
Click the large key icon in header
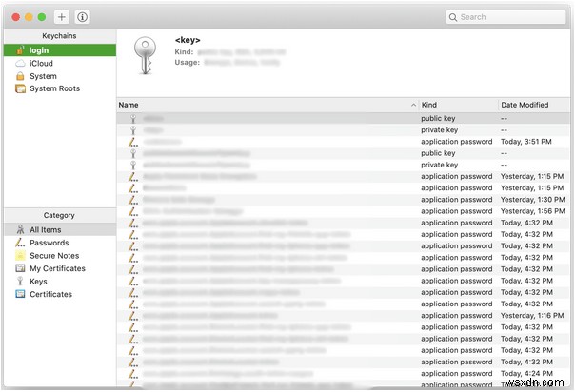[x=145, y=53]
